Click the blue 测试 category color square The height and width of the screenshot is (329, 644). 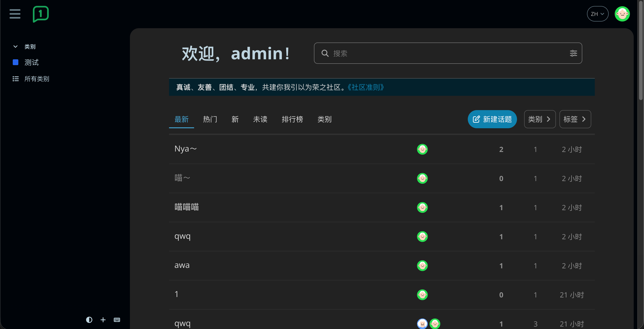(x=15, y=62)
